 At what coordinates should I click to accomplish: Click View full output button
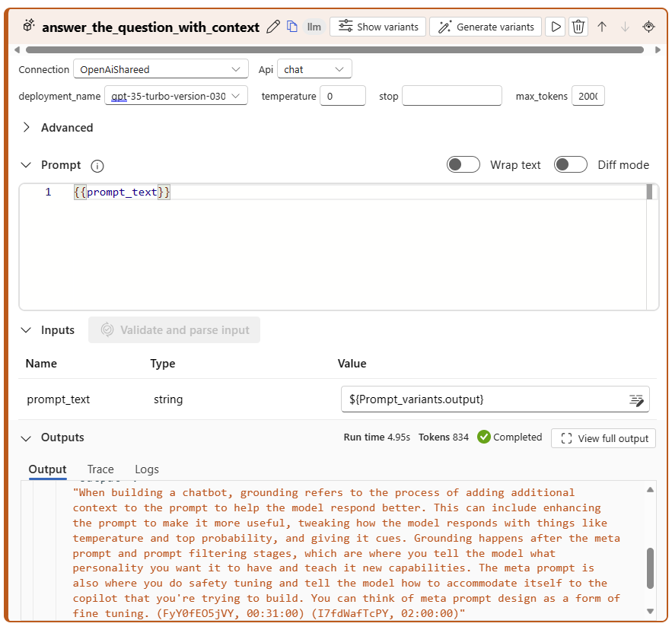tap(604, 438)
